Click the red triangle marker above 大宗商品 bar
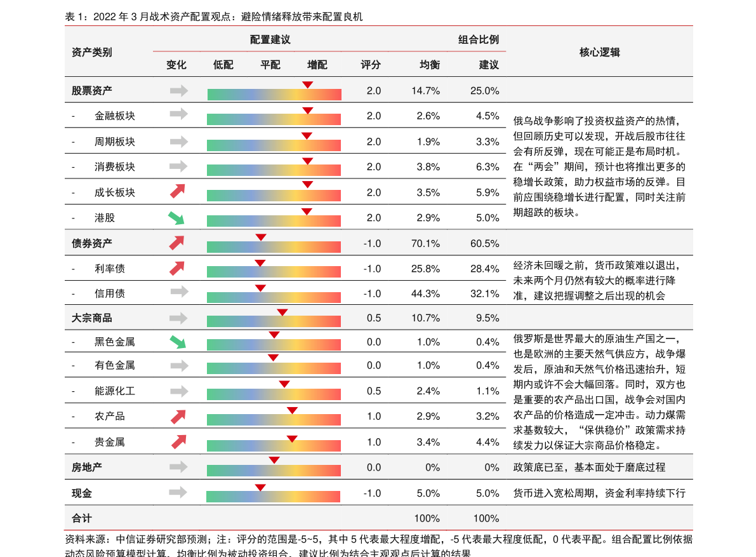The width and height of the screenshot is (756, 557). pyautogui.click(x=282, y=311)
